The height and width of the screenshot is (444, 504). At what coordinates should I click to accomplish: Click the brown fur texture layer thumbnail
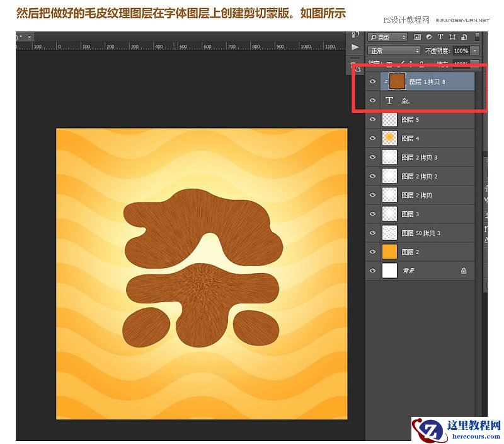coord(397,82)
